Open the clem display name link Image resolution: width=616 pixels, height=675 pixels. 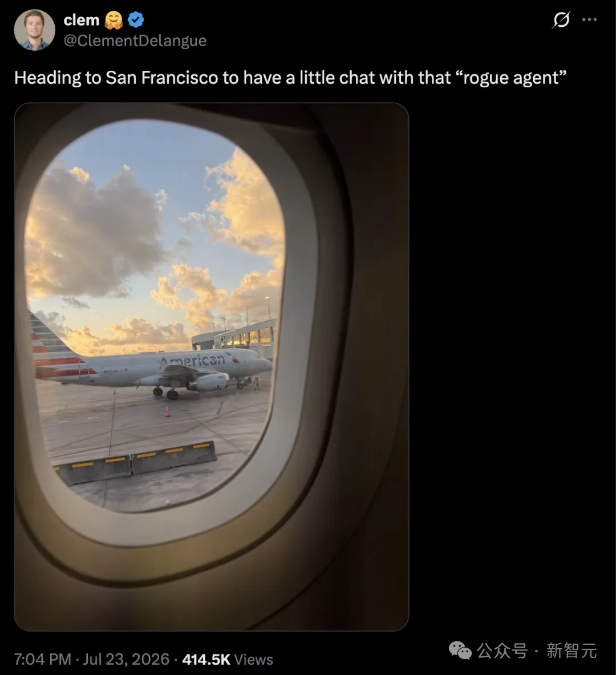82,20
